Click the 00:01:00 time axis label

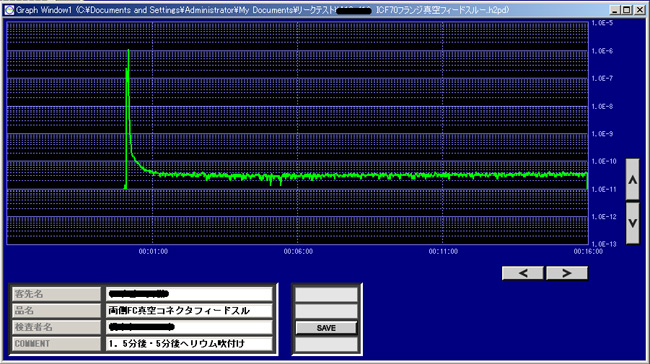(x=153, y=251)
